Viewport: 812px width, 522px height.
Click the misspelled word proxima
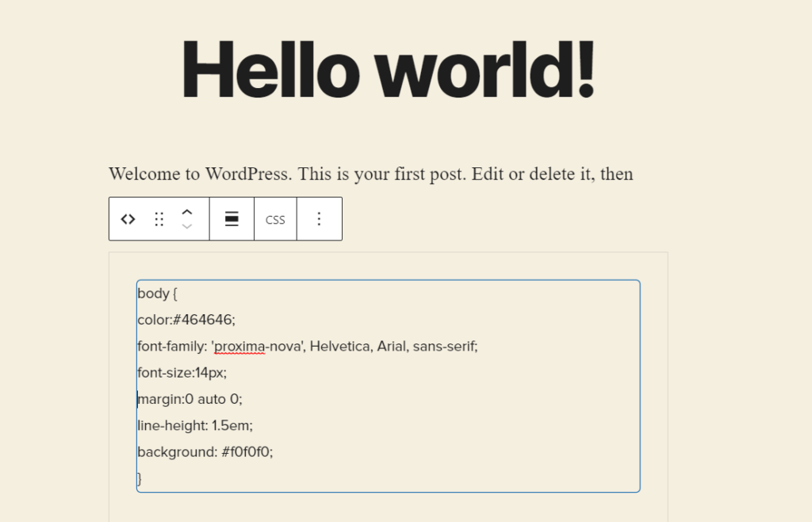click(239, 347)
